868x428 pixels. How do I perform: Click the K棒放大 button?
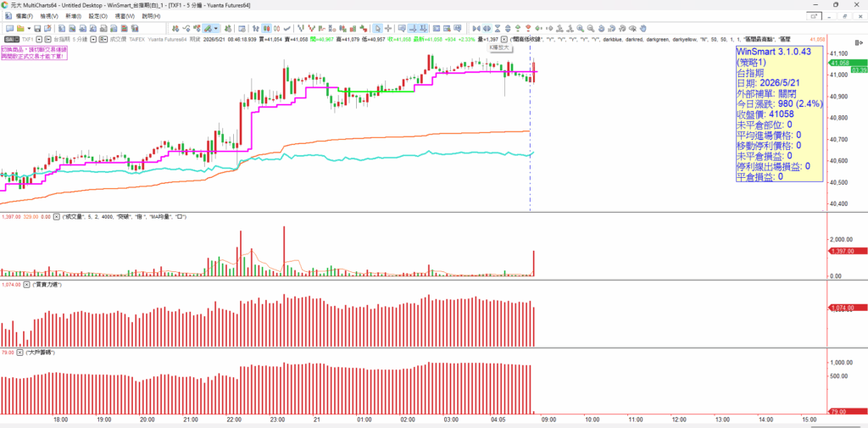pos(501,48)
